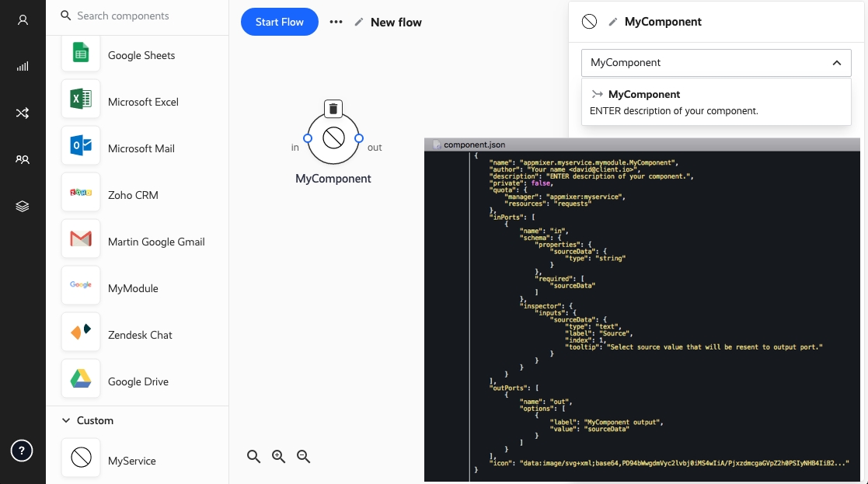The image size is (868, 484).
Task: Open the signal bars analytics icon
Action: click(23, 67)
